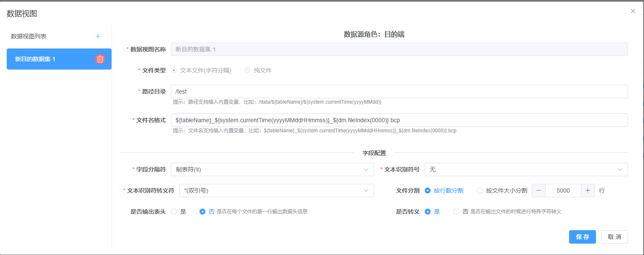Open 文本识别符转义符 dropdown
Screen dimensions: 644x255
pyautogui.click(x=277, y=191)
